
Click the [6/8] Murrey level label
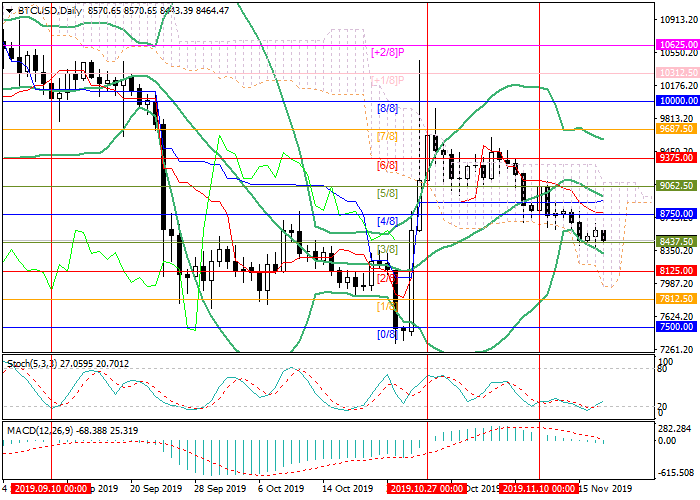(x=388, y=166)
